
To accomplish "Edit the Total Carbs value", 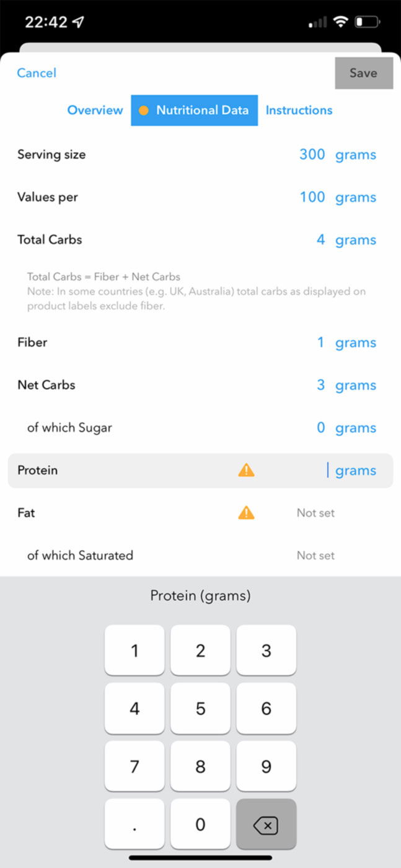I will pos(320,240).
